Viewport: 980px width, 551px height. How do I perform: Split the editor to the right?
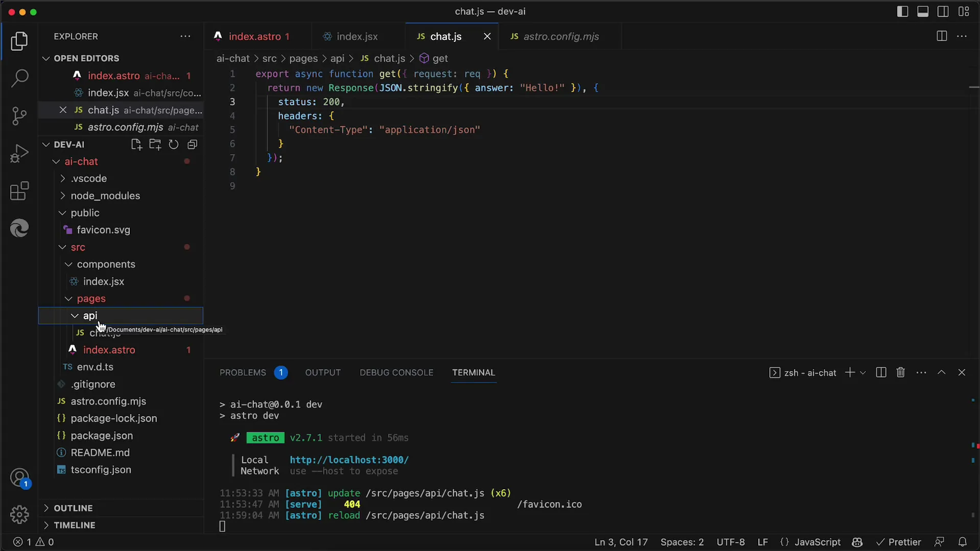[942, 36]
